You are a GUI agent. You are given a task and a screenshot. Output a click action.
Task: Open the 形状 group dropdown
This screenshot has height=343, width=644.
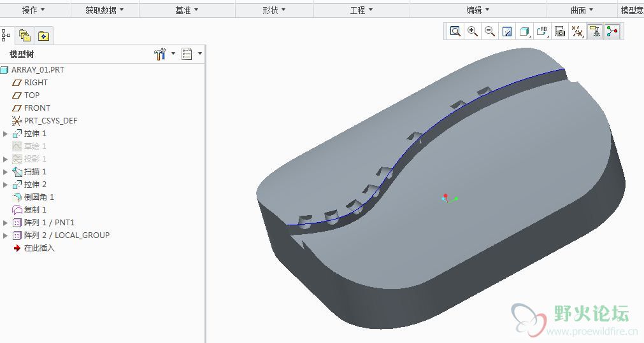point(274,10)
